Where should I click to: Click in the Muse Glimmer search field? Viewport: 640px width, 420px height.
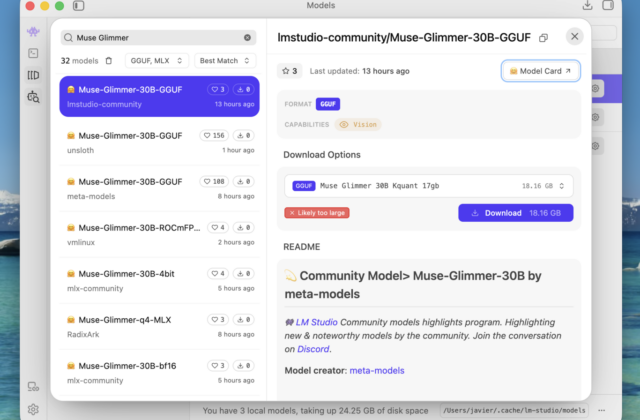159,38
